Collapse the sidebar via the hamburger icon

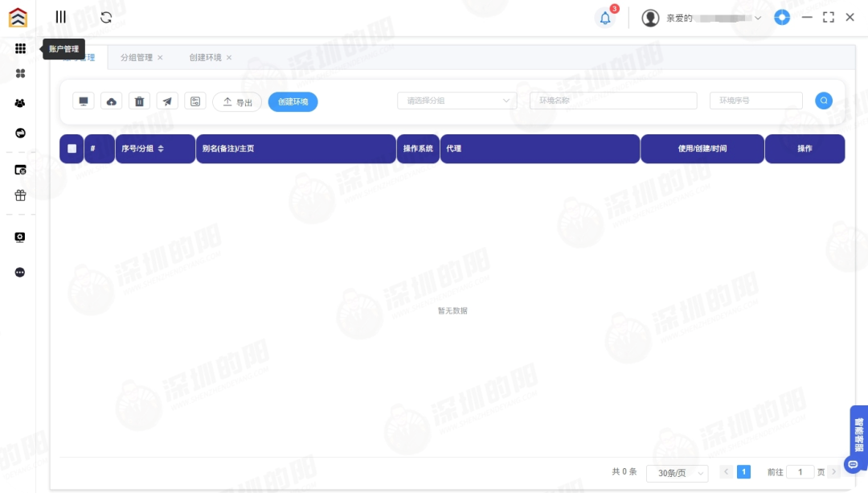coord(60,16)
